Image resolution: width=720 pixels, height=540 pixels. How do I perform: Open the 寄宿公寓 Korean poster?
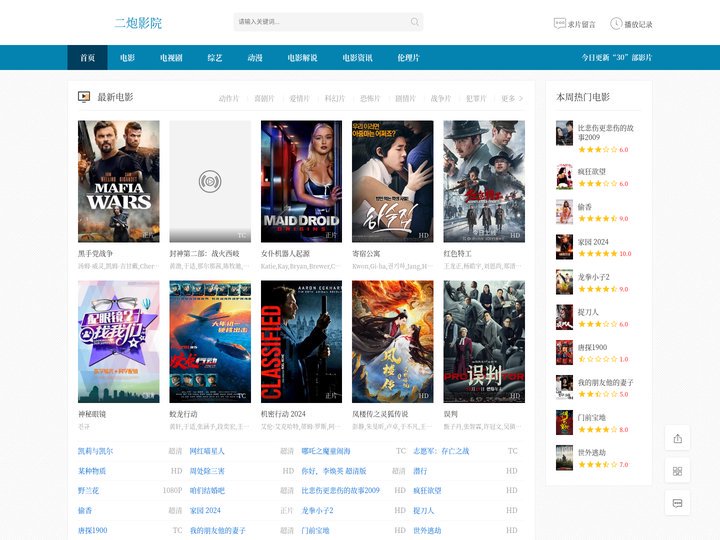pyautogui.click(x=393, y=181)
